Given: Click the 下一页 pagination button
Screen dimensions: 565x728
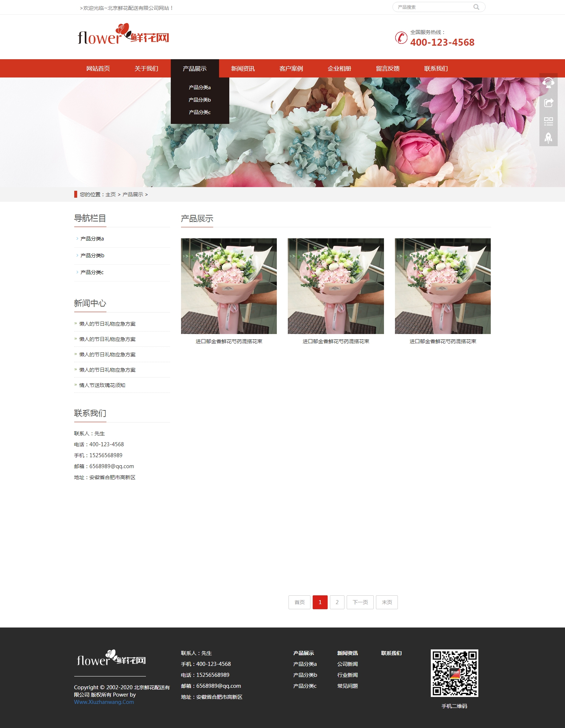Looking at the screenshot, I should click(360, 602).
